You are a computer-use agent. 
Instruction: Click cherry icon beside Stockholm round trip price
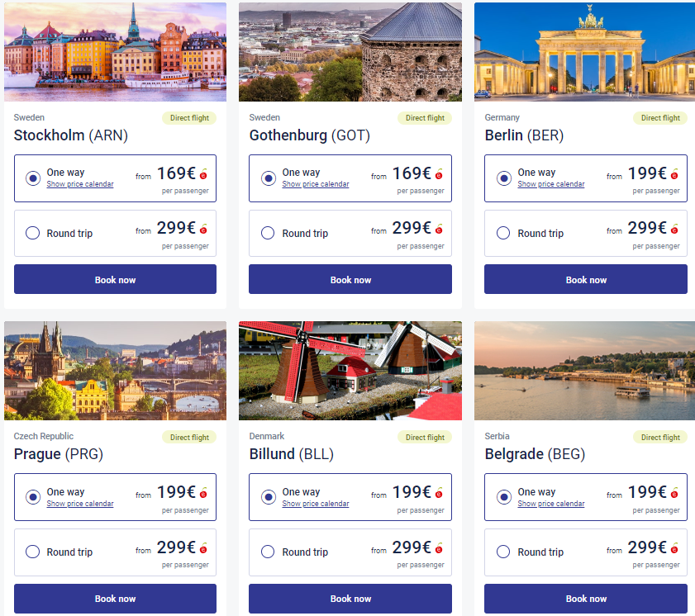tap(203, 230)
